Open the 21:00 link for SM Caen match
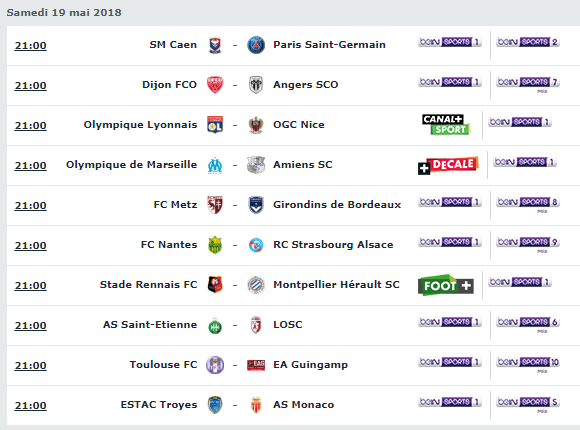580x430 pixels. (x=30, y=46)
